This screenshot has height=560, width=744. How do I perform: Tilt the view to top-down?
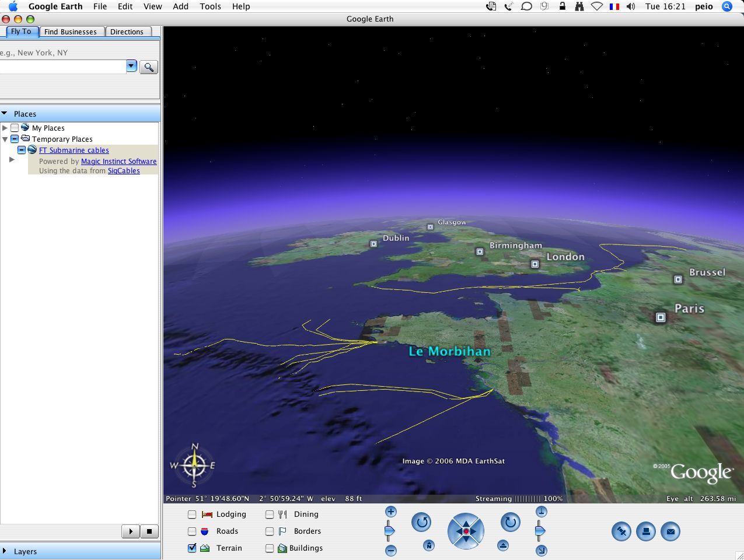[x=541, y=511]
